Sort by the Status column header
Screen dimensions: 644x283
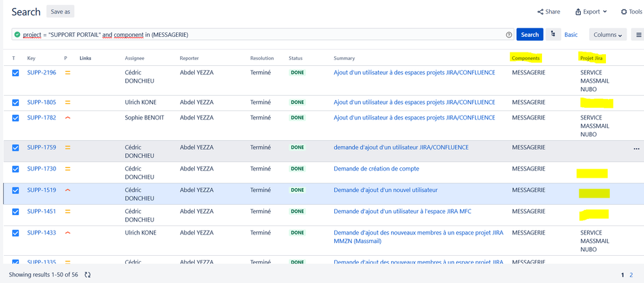tap(296, 58)
